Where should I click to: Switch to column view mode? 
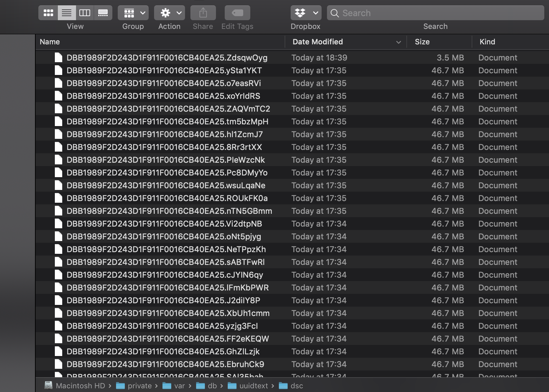(85, 13)
